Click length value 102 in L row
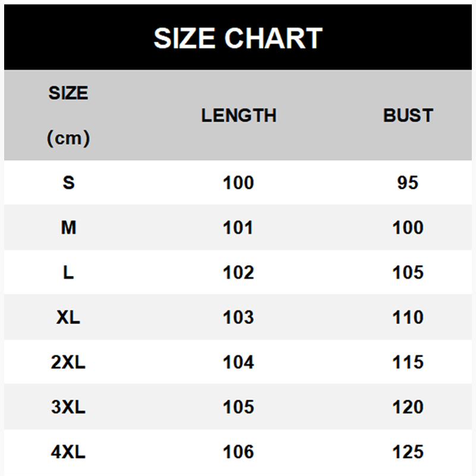This screenshot has height=476, width=476. point(239,273)
